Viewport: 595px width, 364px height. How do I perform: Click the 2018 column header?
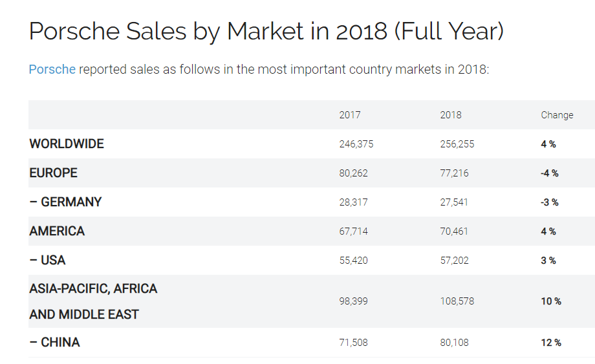pos(451,115)
